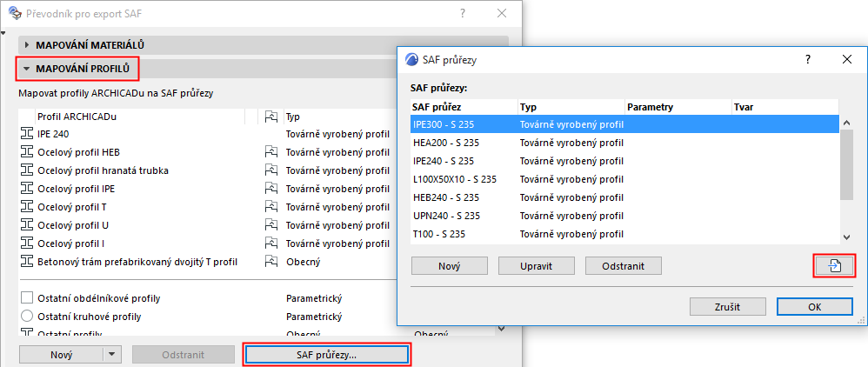Click the Nový button in SAF průřezy dialog
Image resolution: width=868 pixels, height=367 pixels.
[x=450, y=266]
